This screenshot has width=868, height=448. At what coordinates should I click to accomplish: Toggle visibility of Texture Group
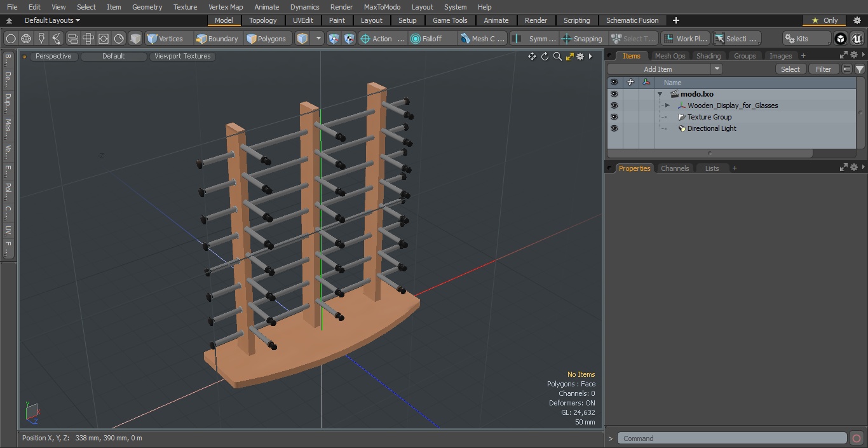pyautogui.click(x=614, y=117)
